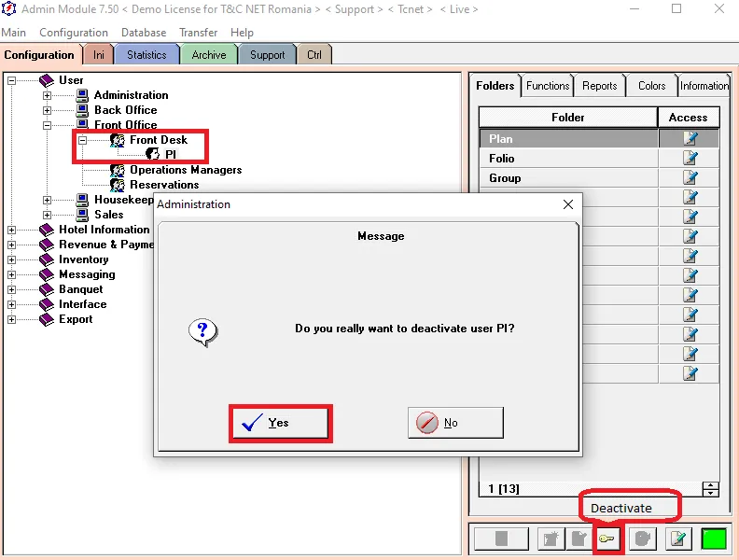Collapse the User root node
The height and width of the screenshot is (560, 739).
pos(11,80)
